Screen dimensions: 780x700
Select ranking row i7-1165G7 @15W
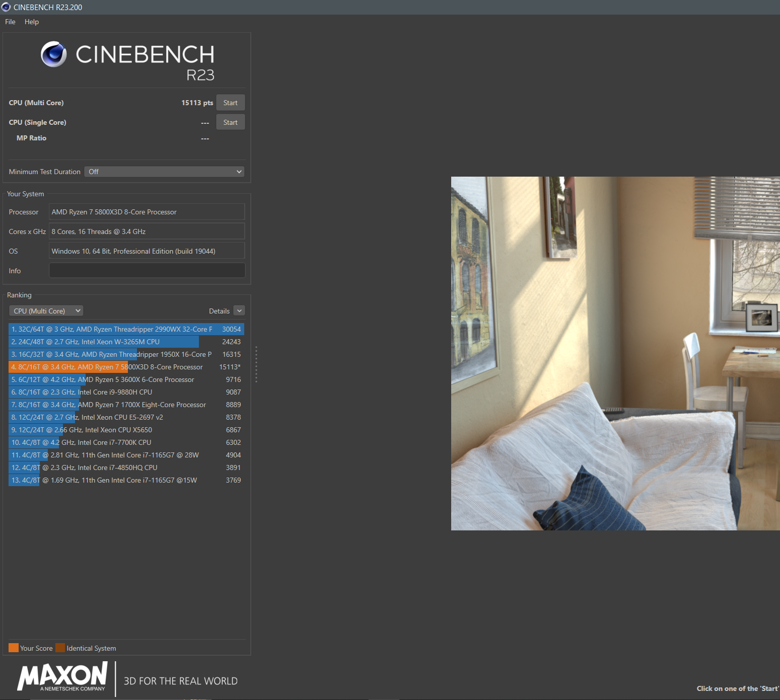126,480
